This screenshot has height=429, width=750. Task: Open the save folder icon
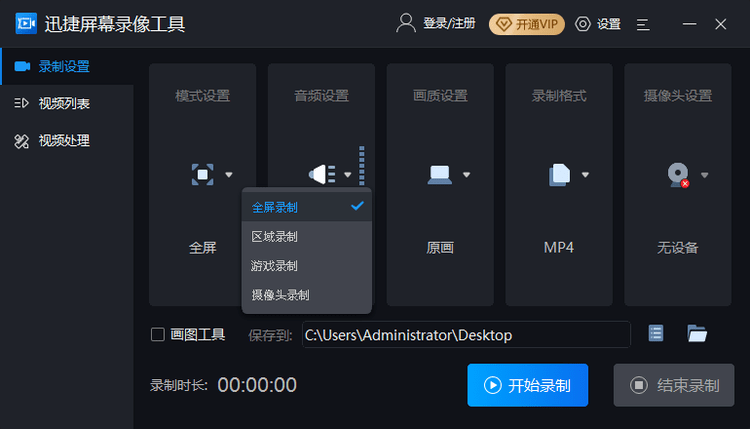tap(697, 333)
